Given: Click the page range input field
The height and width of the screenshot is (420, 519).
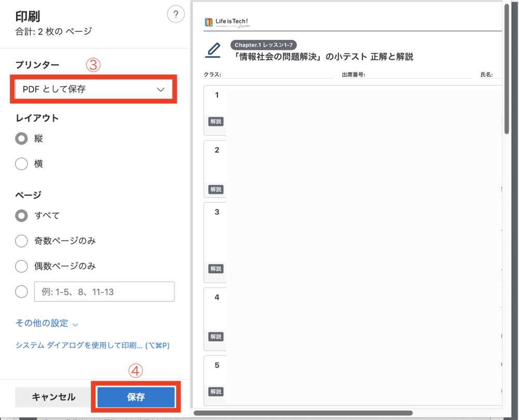Looking at the screenshot, I should pos(104,292).
